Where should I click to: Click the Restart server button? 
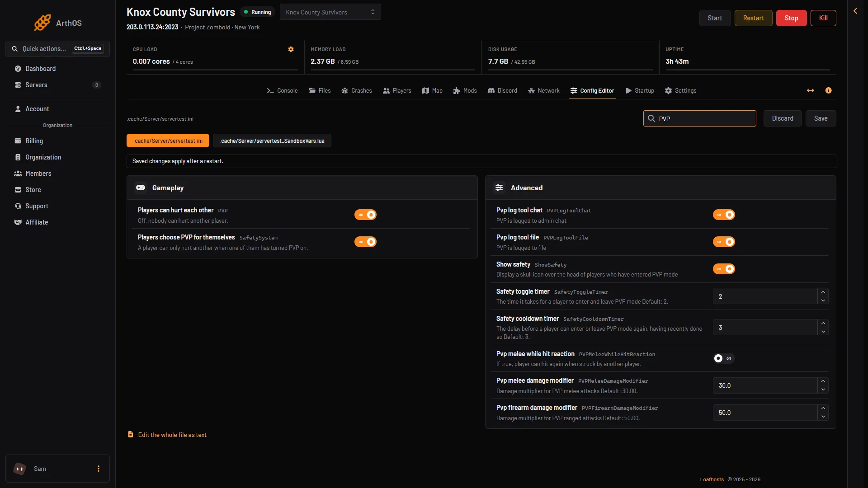753,18
